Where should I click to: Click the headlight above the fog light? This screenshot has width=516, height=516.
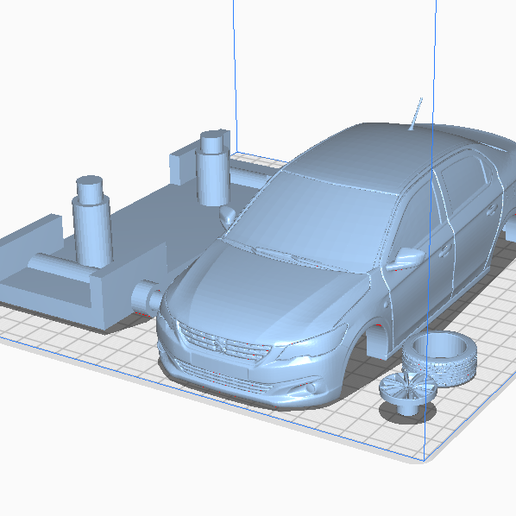tap(312, 343)
